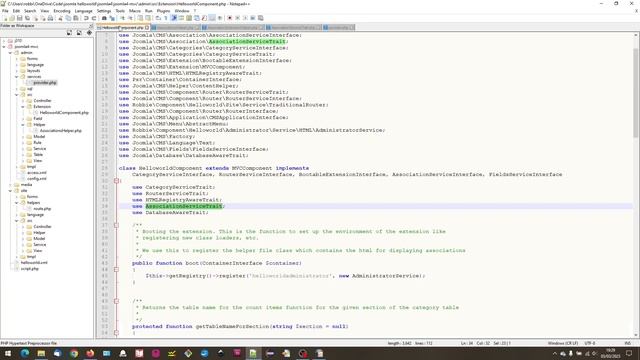Click the Fold All icon in workspace panel

79,33
